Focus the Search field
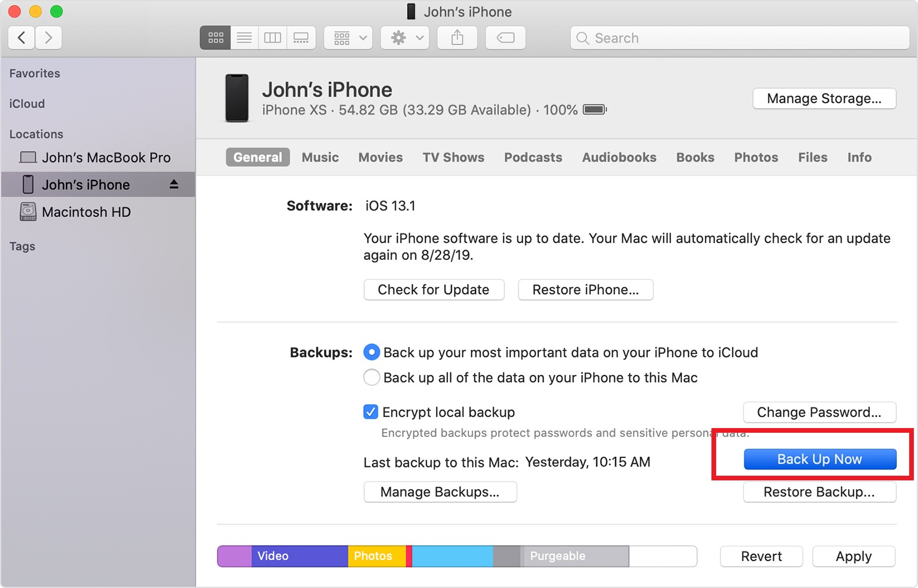This screenshot has height=588, width=918. (x=740, y=38)
